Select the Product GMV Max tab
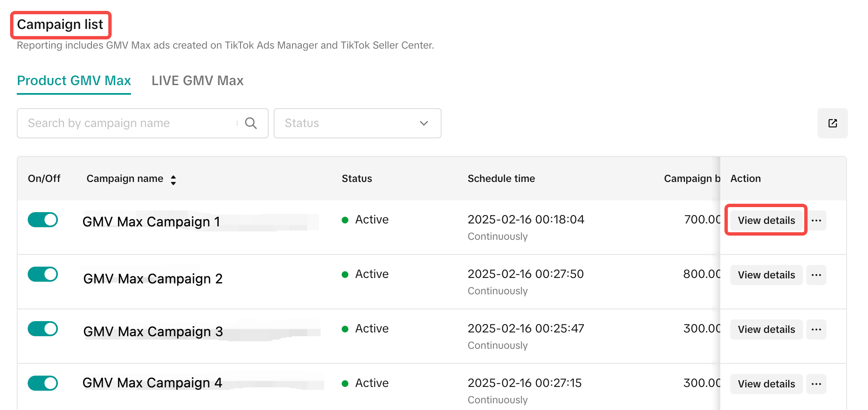Viewport: 868px width, 410px height. tap(74, 80)
